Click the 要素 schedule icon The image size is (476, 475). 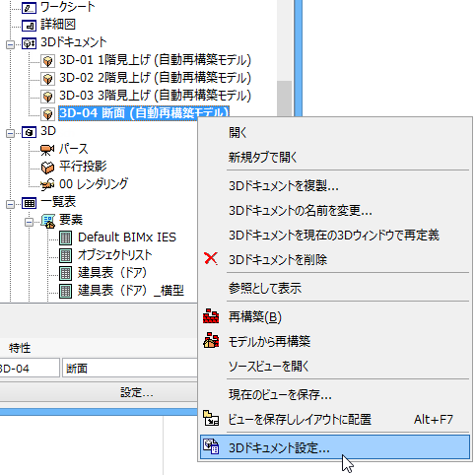48,221
